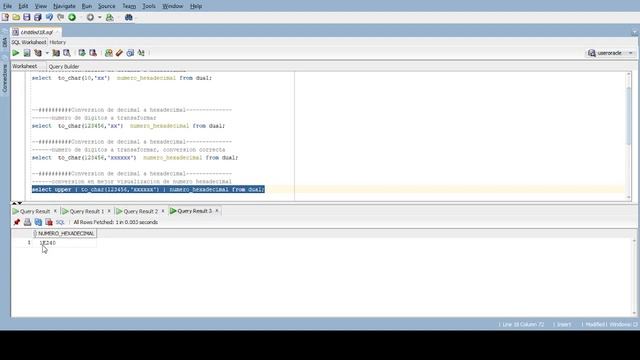Screen dimensions: 640x360
Task: Click the Autotrace icon
Action: 56,53
